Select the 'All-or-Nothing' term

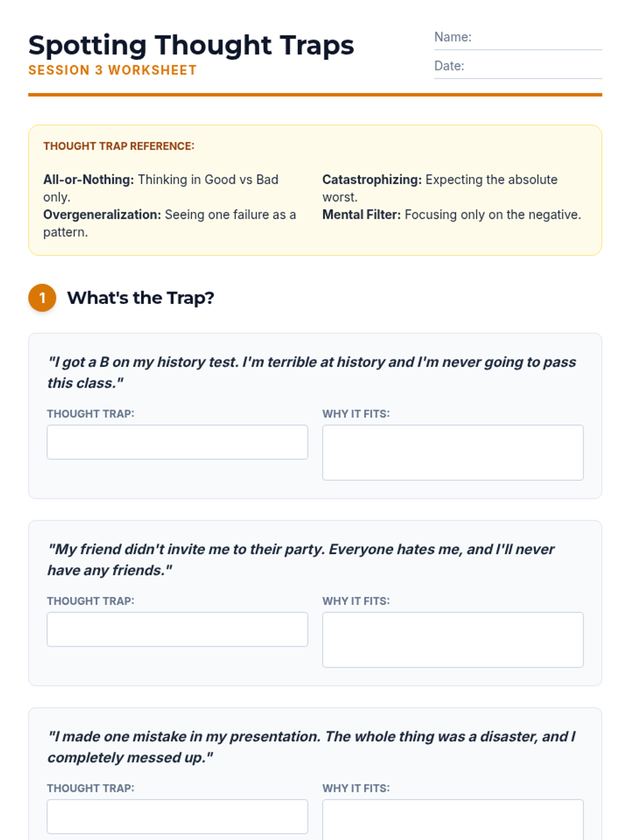88,180
